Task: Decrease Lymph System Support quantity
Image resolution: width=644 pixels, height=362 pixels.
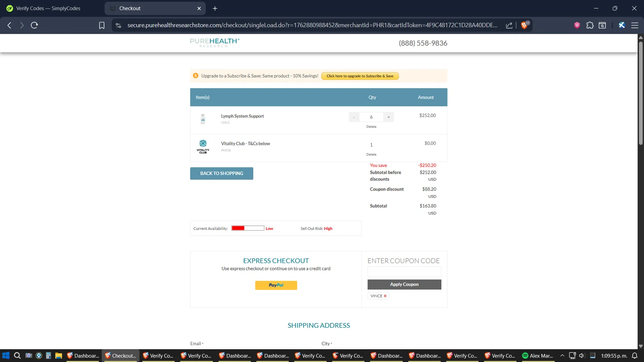Action: (x=354, y=117)
